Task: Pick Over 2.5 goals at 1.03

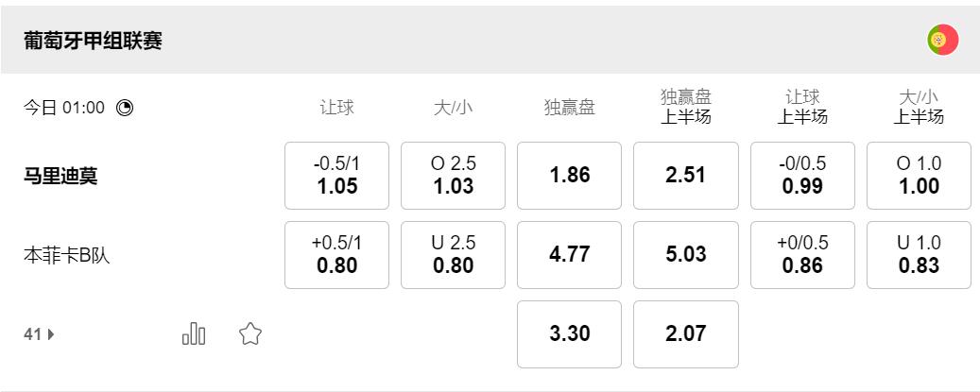Action: click(453, 176)
